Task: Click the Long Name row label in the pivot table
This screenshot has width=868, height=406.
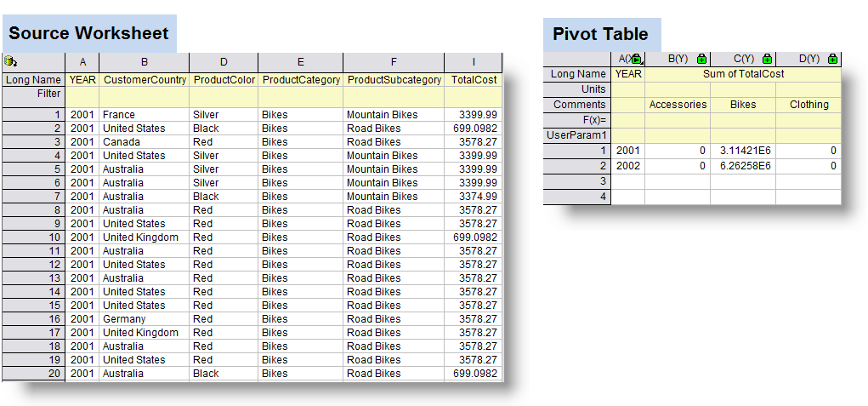Action: click(x=578, y=74)
